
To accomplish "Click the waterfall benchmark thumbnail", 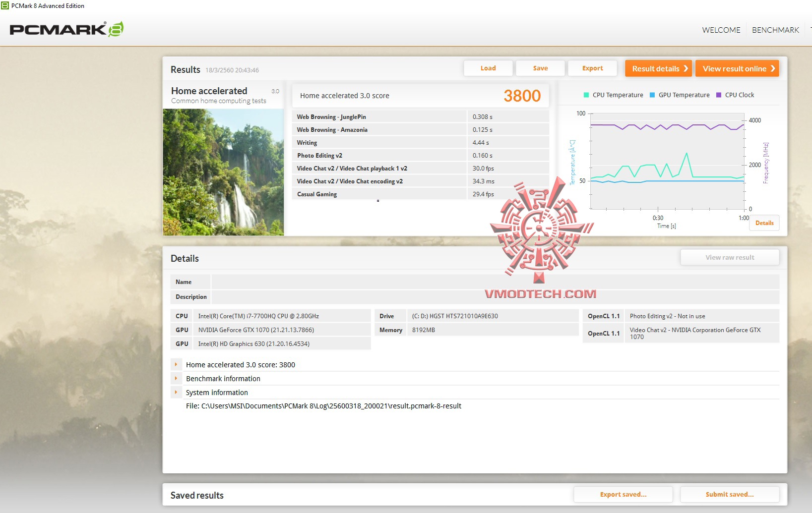I will click(223, 172).
